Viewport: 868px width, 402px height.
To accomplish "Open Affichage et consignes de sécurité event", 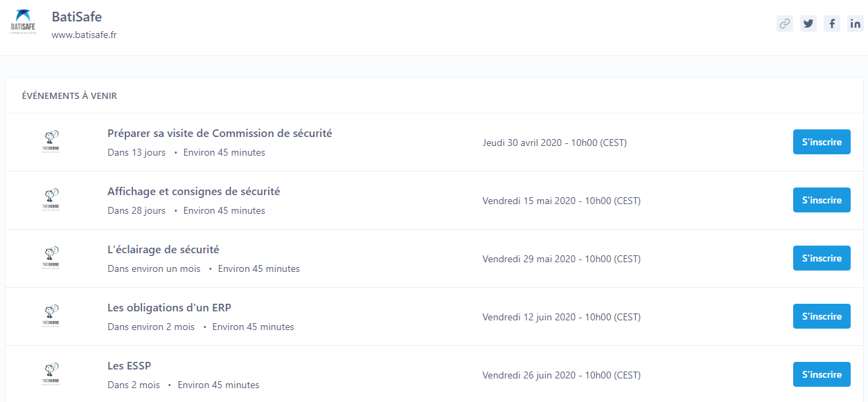I will [194, 192].
